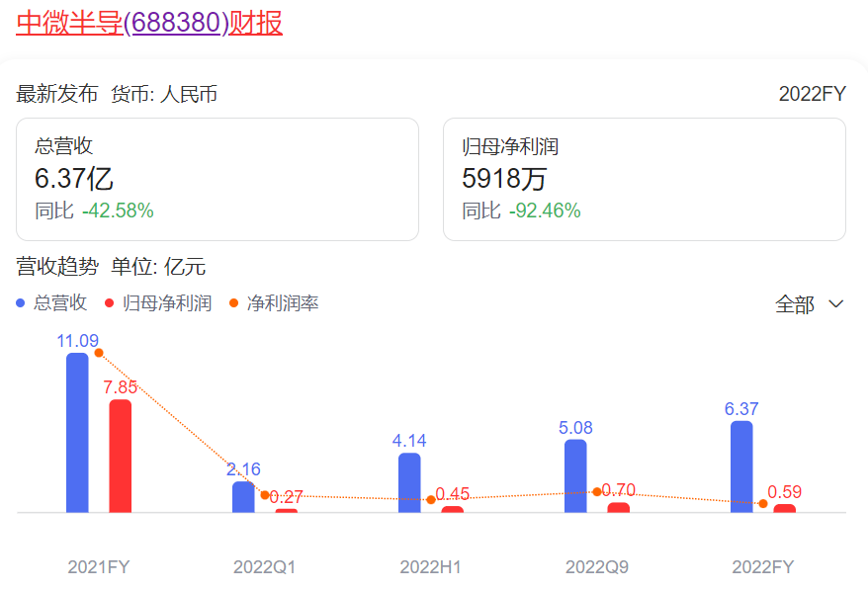868x591 pixels.
Task: Click the 单位: 亿元 label
Action: click(158, 267)
